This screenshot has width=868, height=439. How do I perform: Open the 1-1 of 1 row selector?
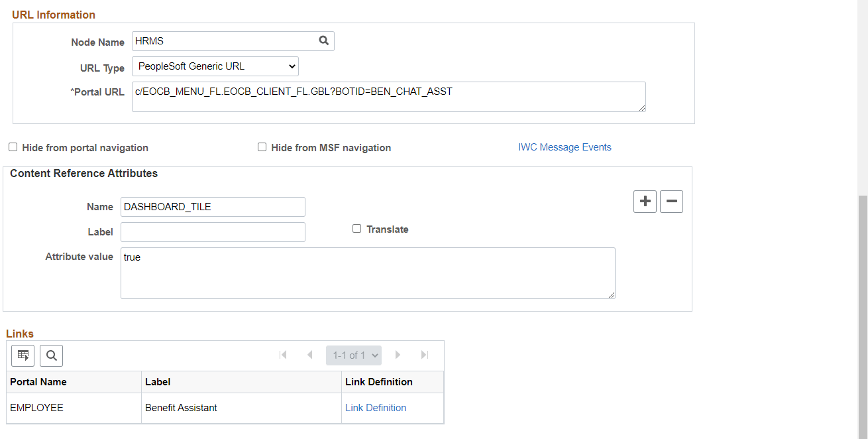coord(353,355)
